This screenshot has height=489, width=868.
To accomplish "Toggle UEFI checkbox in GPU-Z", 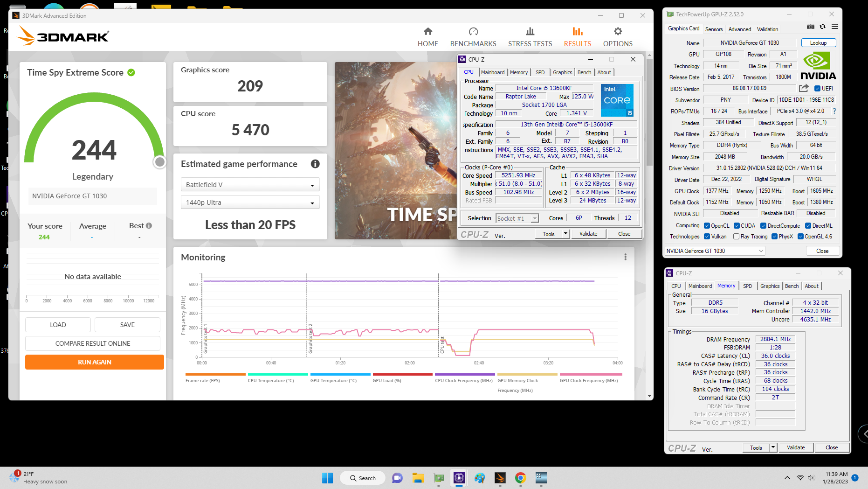I will click(x=817, y=88).
